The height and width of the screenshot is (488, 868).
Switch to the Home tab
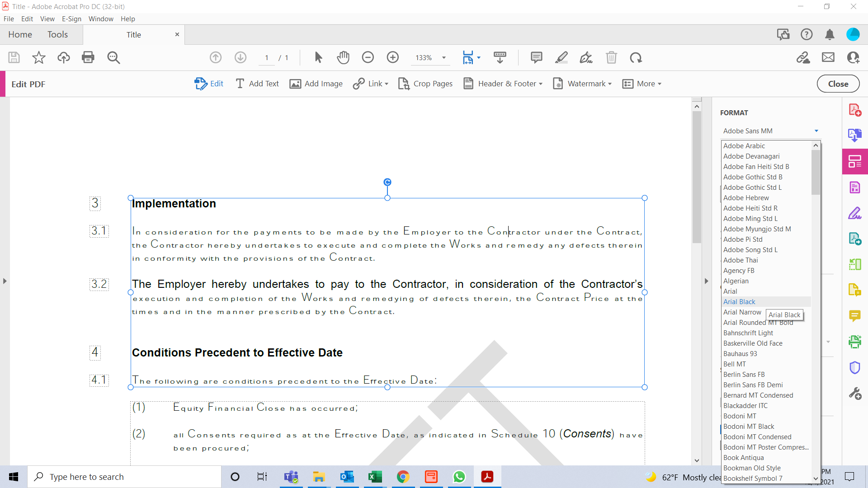click(x=20, y=34)
